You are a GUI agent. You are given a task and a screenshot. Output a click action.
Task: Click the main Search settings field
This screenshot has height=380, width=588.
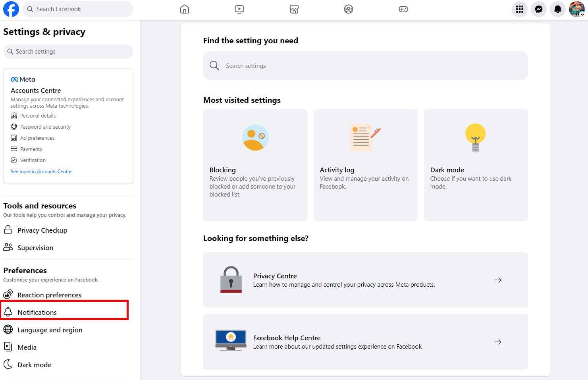coord(365,66)
